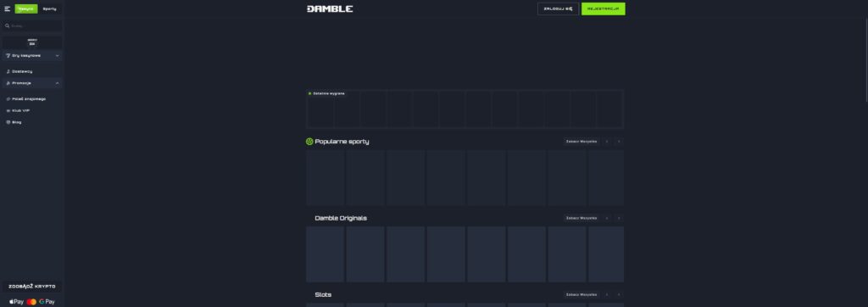This screenshot has height=307, width=868.
Task: Show next items in Slots row
Action: [x=619, y=295]
